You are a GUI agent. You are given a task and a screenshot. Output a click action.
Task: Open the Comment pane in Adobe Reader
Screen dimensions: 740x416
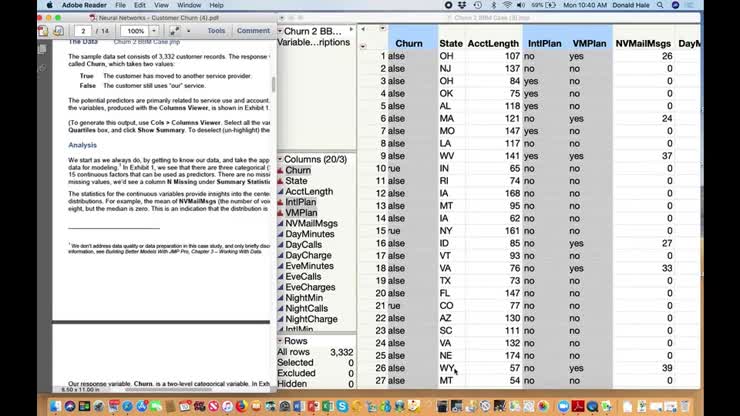tap(253, 31)
